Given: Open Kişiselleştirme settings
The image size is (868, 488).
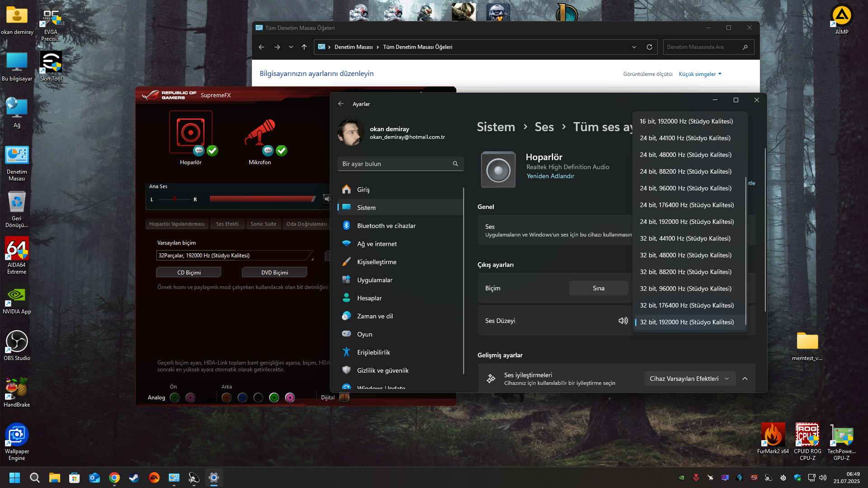Looking at the screenshot, I should 400,262.
